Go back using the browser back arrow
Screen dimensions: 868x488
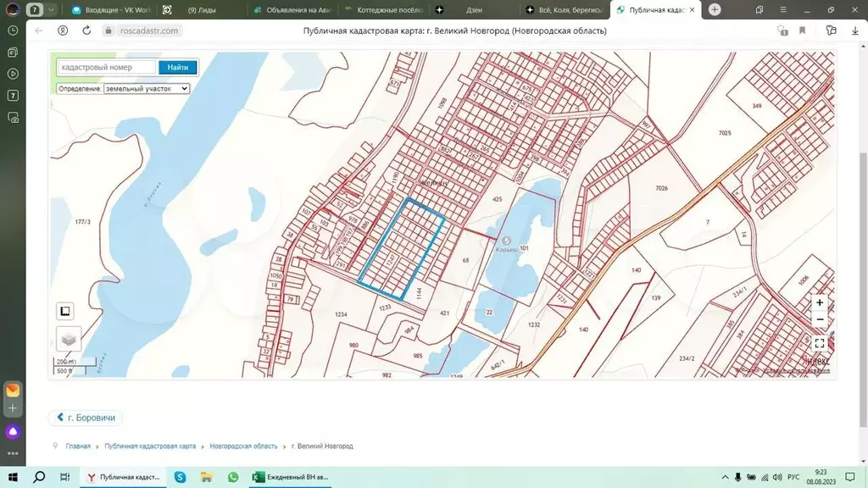click(x=37, y=30)
